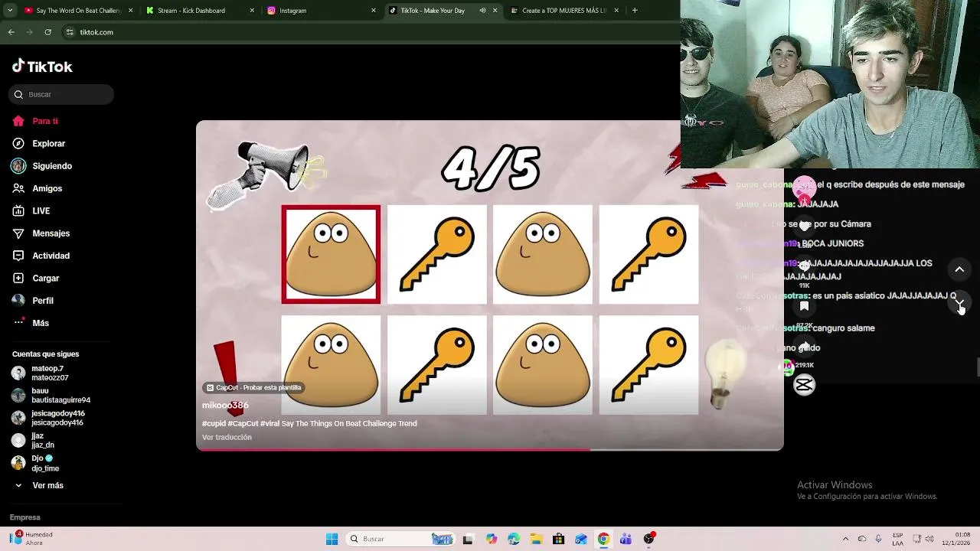980x551 pixels.
Task: Switch to the Create a TOP MUJERES tab
Action: tap(563, 11)
